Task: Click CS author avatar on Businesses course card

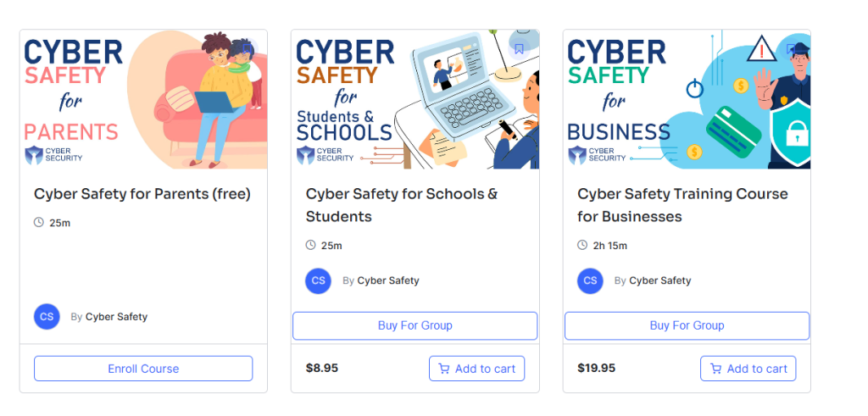Action: [590, 280]
